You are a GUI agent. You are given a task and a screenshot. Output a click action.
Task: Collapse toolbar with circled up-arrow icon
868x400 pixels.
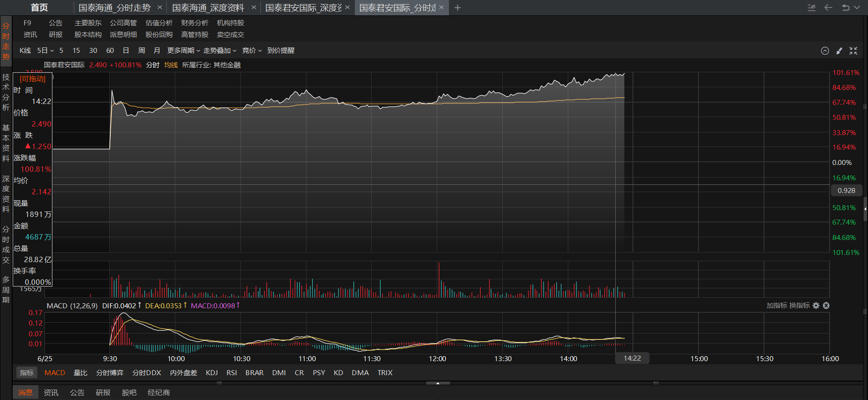(825, 51)
